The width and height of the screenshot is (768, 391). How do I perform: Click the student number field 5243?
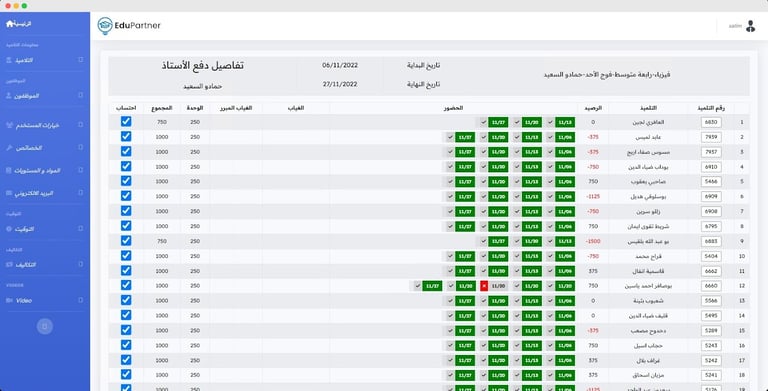(711, 345)
